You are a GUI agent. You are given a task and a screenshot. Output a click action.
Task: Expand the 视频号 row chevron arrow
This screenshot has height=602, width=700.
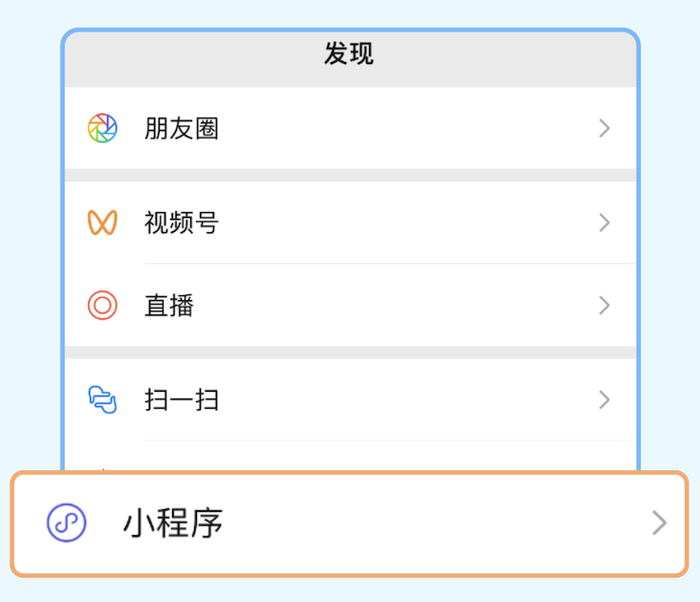tap(604, 223)
